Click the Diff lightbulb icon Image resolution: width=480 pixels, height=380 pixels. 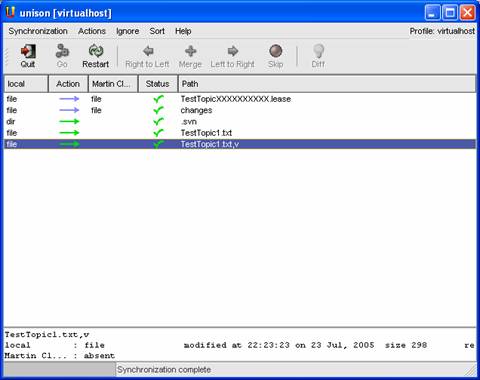[x=318, y=51]
